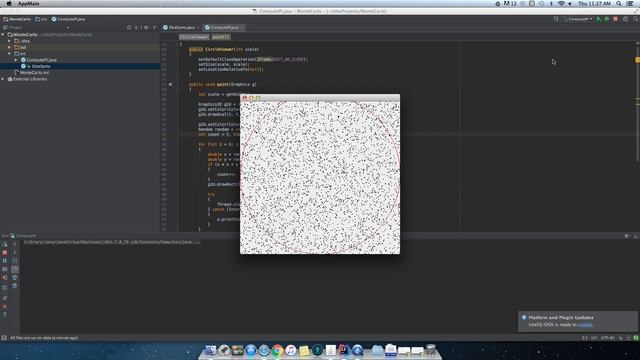Click the Make Project icon in top toolbar

coord(556,19)
